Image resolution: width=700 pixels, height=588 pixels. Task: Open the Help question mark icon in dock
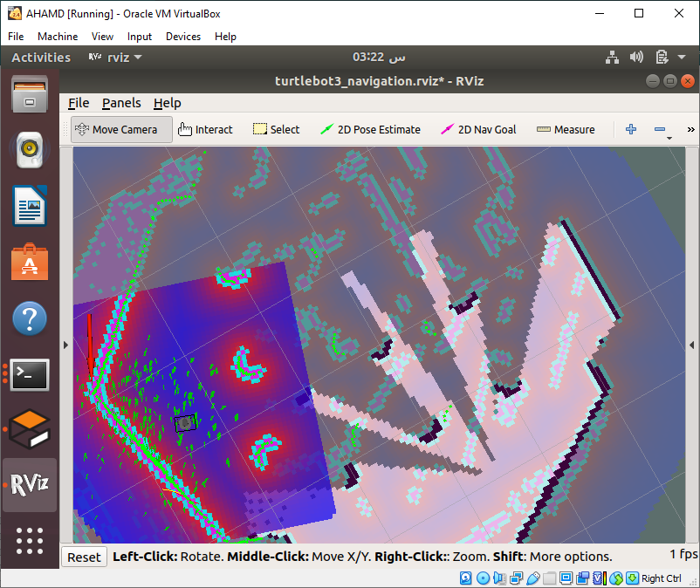pos(30,318)
